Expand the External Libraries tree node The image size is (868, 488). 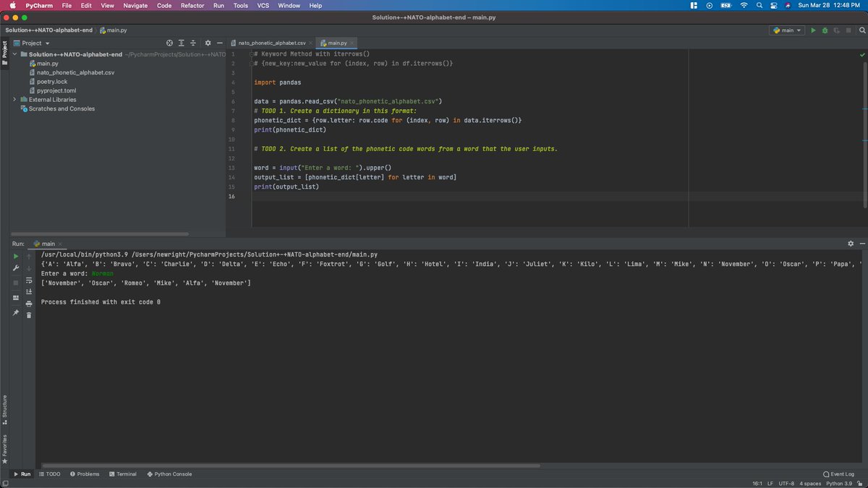tap(15, 99)
